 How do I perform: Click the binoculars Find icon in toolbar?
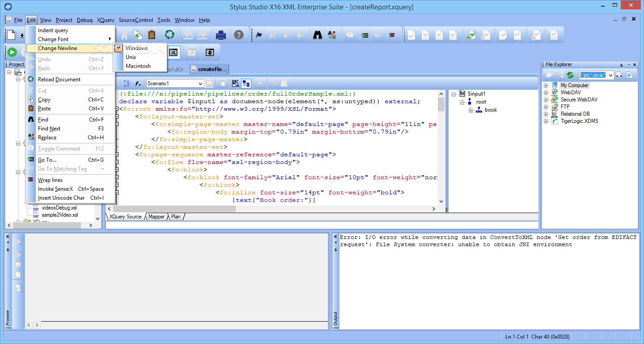318,35
